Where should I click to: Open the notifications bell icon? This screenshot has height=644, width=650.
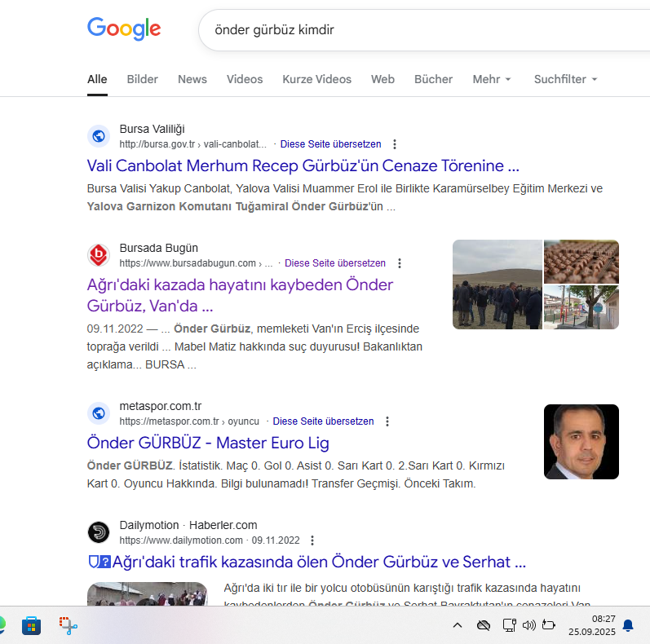coord(628,625)
